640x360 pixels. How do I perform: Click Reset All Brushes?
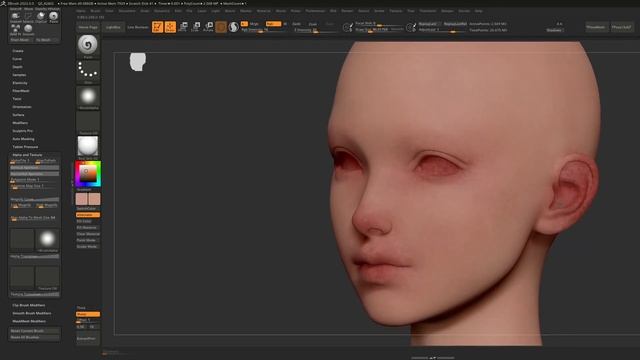point(35,338)
